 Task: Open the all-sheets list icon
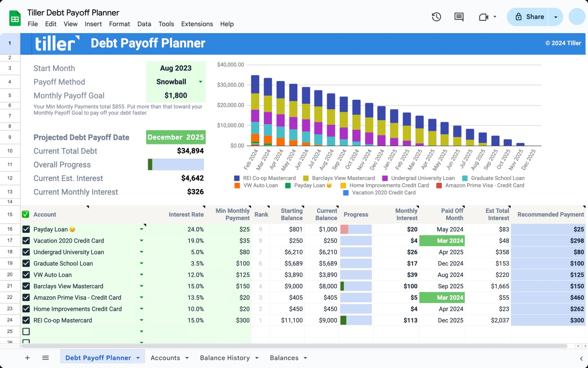[45, 357]
